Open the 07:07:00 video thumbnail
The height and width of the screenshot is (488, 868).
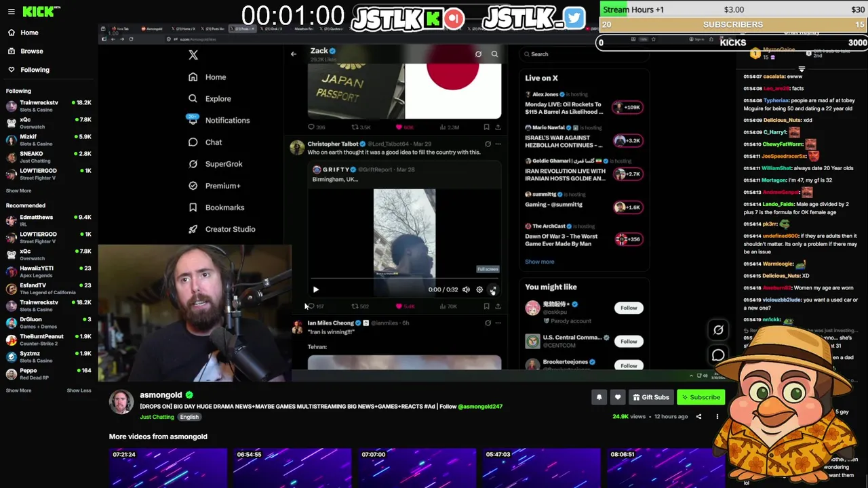point(417,468)
